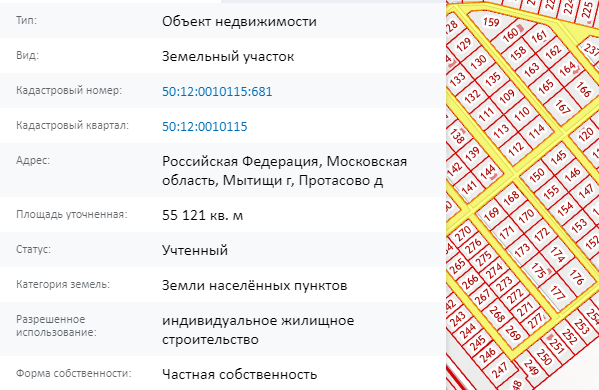
Task: Select parcel 146 on the map
Action: 572,174
